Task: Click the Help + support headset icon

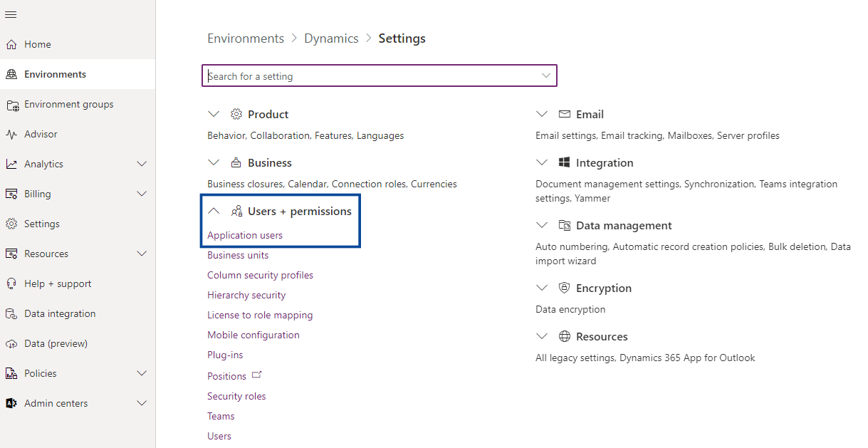Action: (x=11, y=283)
